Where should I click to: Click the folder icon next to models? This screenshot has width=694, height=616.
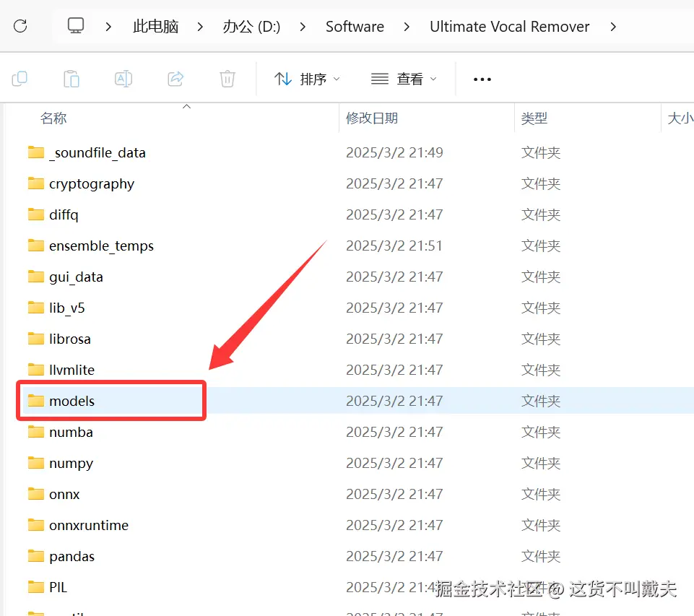pos(36,401)
